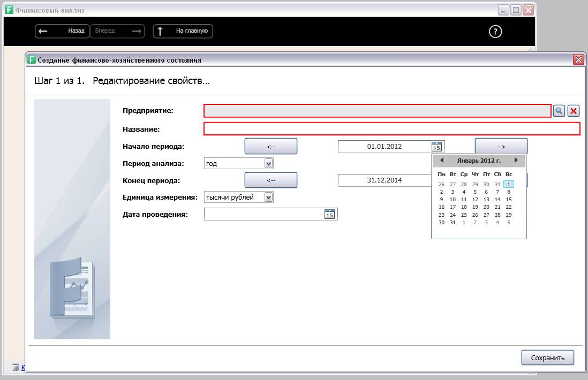Shift period end backward with <-- button

coord(270,180)
